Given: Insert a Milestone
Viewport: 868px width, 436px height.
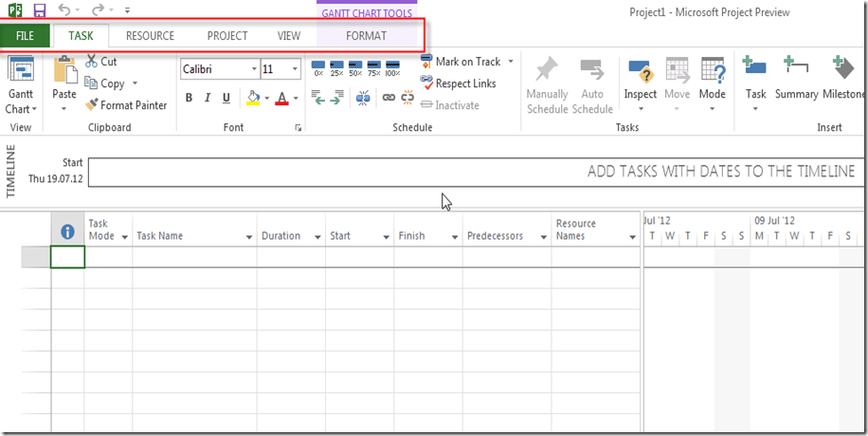Looking at the screenshot, I should [x=841, y=73].
